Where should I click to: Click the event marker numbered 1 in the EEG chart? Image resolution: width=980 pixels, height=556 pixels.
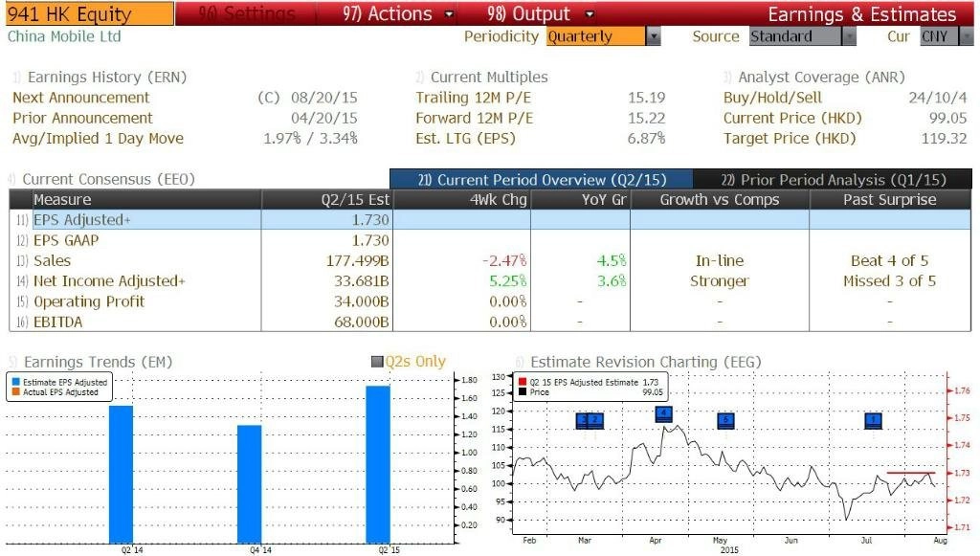pos(873,420)
